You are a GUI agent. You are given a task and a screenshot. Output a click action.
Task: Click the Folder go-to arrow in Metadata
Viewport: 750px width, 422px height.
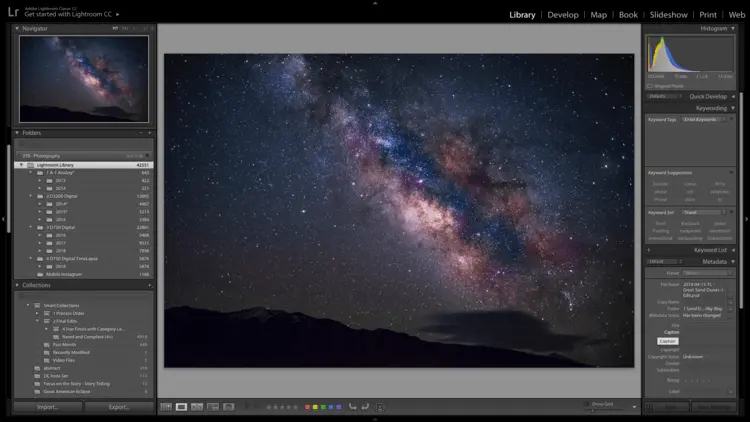point(730,309)
